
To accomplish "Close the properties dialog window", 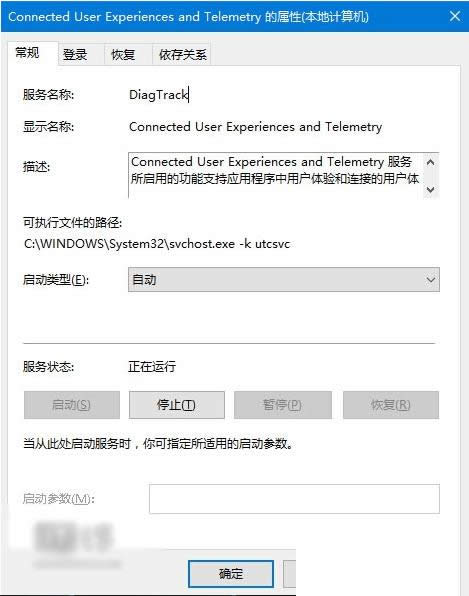I will click(x=455, y=16).
